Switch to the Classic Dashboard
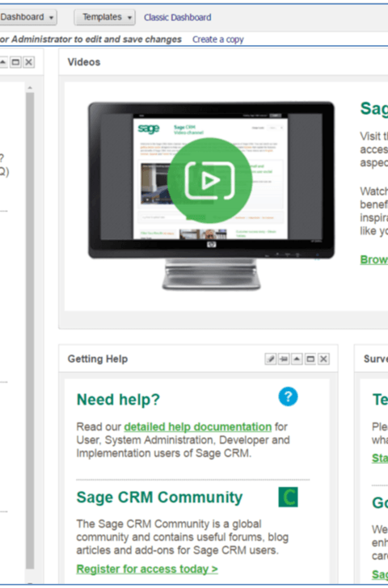Viewport: 388px width, 588px height. [x=178, y=18]
